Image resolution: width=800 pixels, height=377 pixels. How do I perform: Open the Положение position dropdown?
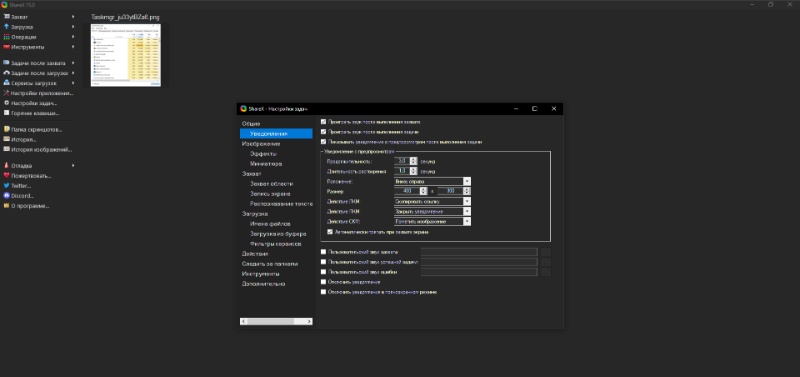tap(432, 181)
